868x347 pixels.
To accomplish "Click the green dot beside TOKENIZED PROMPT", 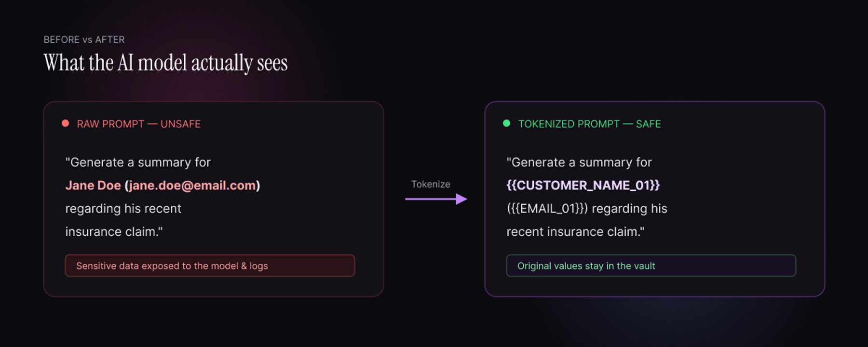I will (506, 123).
